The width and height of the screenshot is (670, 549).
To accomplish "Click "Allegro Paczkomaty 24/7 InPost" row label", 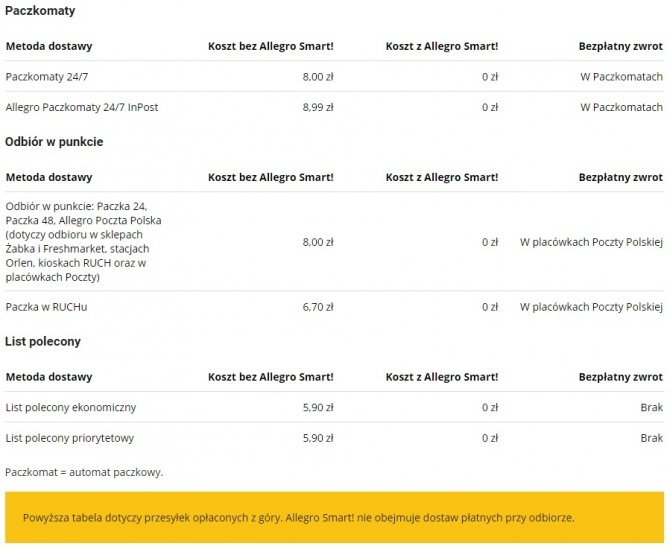I will click(x=82, y=107).
